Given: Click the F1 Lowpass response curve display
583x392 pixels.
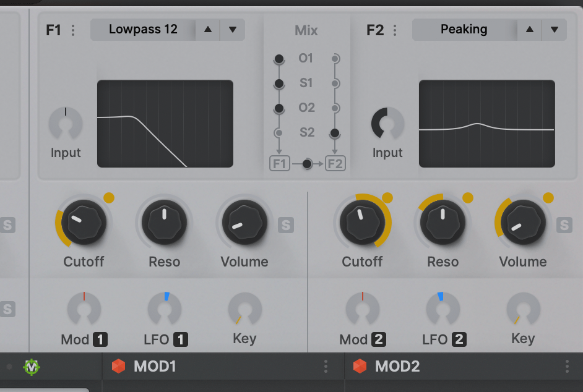Looking at the screenshot, I should [x=165, y=124].
